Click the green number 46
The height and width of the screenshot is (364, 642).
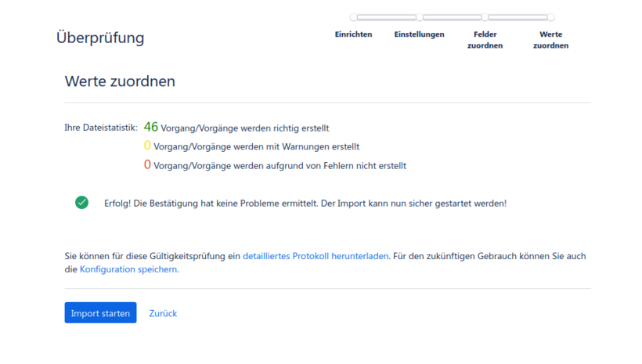[150, 127]
